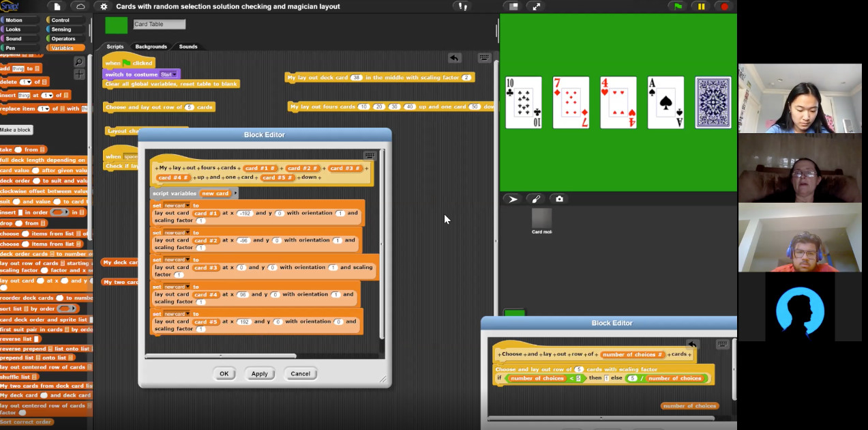Open variable dropdown in first 'set new card' block

[188, 205]
